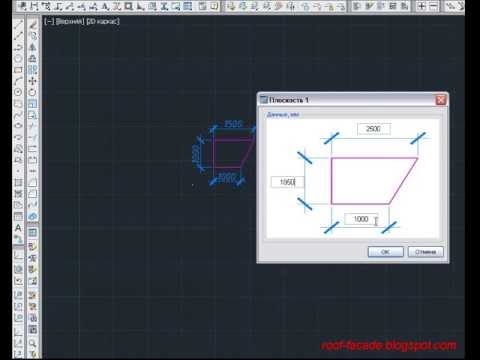Viewport: 480px width, 360px height.
Task: Click the Отмена cancel button
Action: (x=426, y=252)
